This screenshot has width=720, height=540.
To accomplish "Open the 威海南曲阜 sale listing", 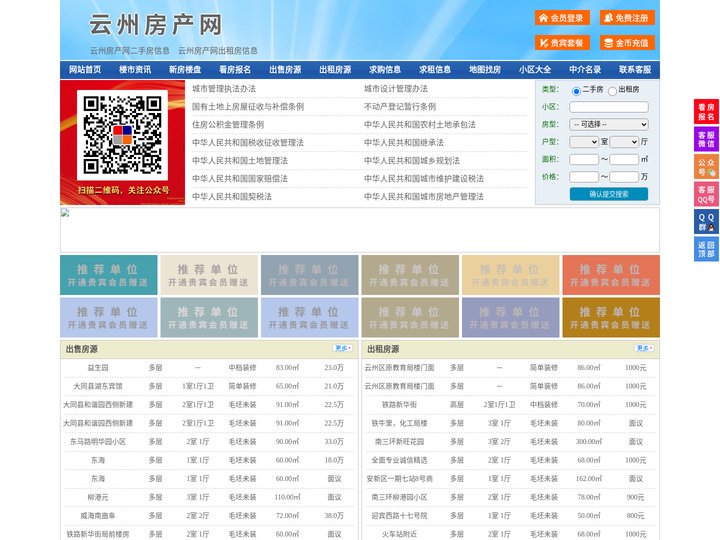I will pyautogui.click(x=98, y=516).
